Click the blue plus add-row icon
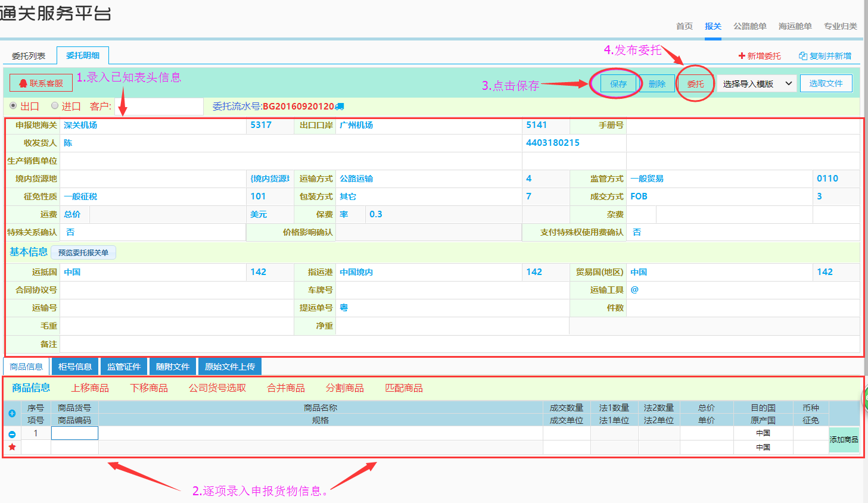The width and height of the screenshot is (868, 503). tap(12, 413)
